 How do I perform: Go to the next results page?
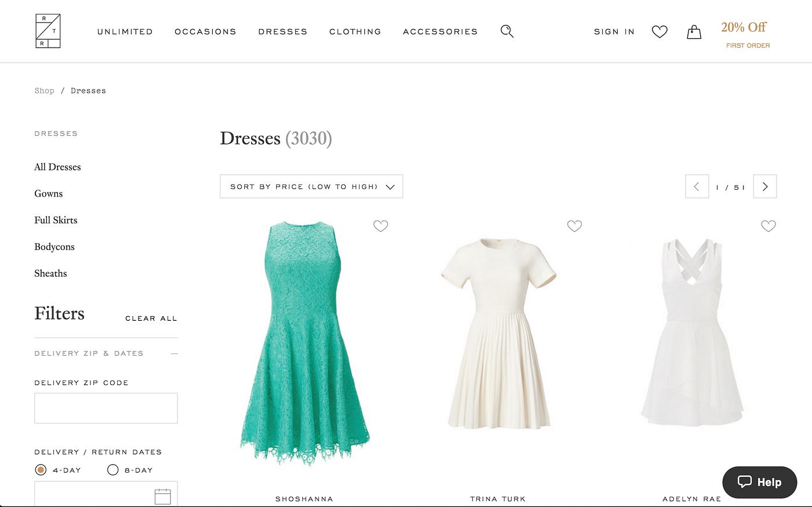pyautogui.click(x=765, y=186)
